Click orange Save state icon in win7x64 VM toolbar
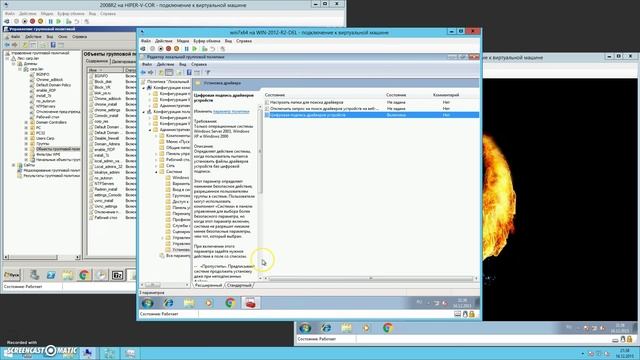The image size is (640, 360). point(176,49)
